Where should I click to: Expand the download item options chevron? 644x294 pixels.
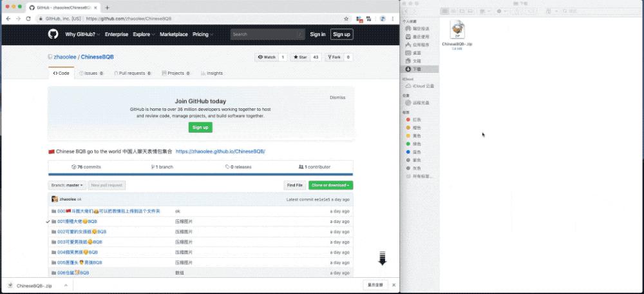(66, 286)
